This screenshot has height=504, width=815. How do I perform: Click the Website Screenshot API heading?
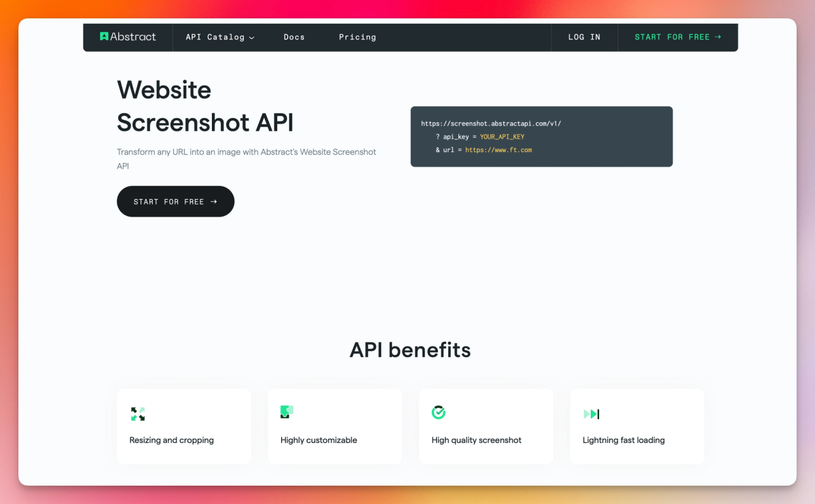(206, 106)
